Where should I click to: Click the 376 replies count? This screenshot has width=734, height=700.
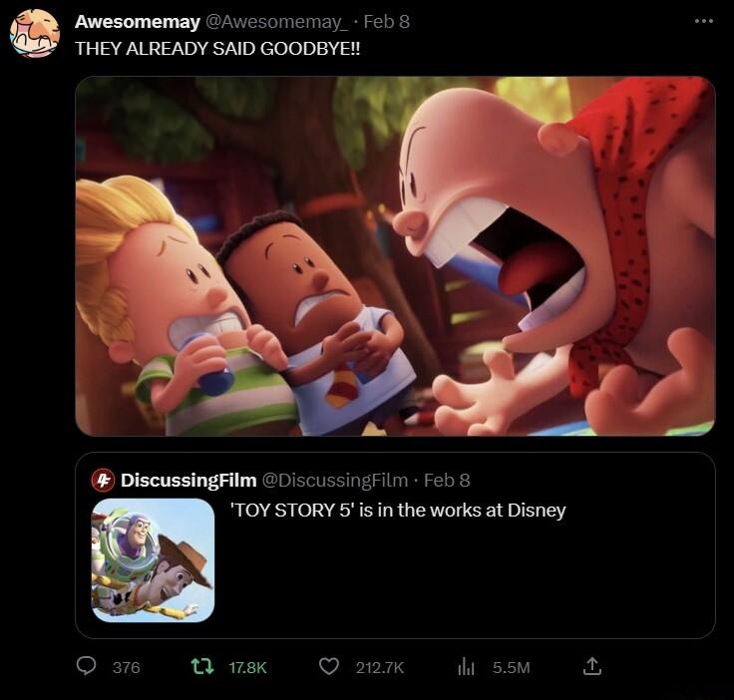[126, 667]
